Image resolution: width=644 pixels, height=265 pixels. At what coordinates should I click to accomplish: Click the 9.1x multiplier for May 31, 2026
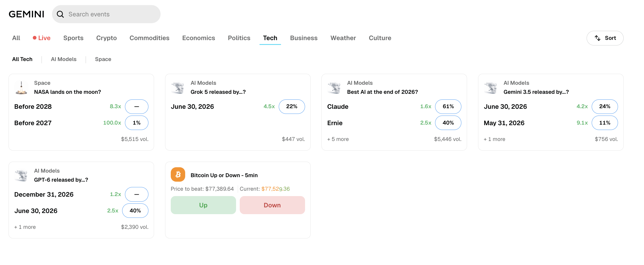(x=582, y=123)
